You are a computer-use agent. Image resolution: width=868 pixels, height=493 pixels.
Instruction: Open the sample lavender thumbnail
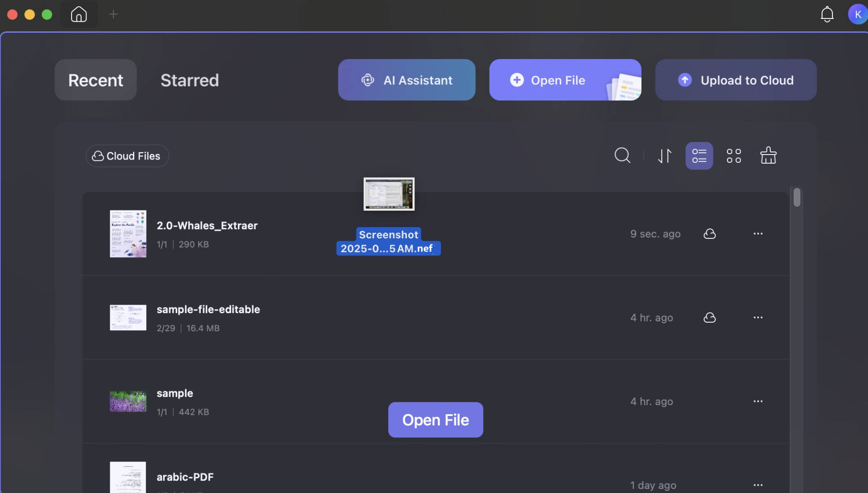tap(128, 402)
